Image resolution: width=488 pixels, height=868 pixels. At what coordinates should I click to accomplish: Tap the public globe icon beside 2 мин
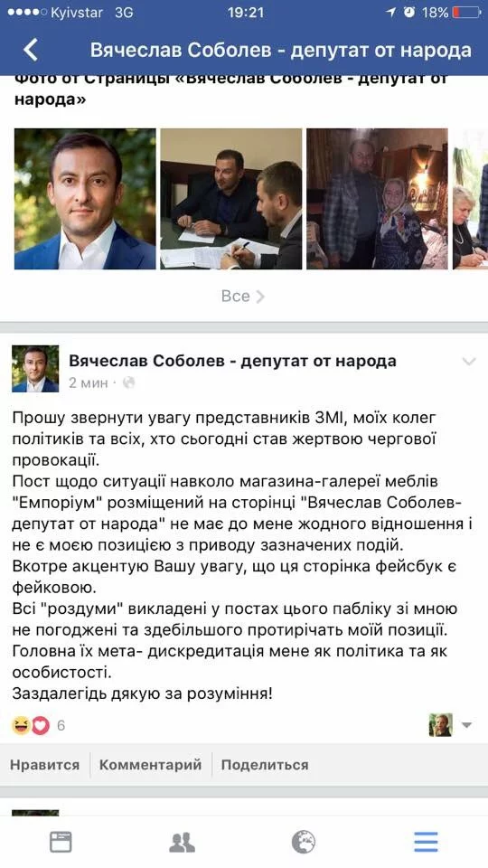coord(128,382)
